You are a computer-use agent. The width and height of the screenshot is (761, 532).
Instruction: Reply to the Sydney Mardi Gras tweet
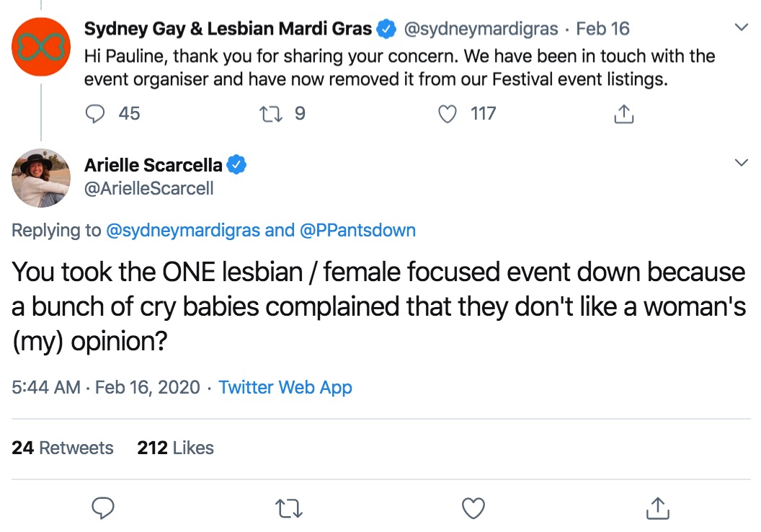coord(95,114)
